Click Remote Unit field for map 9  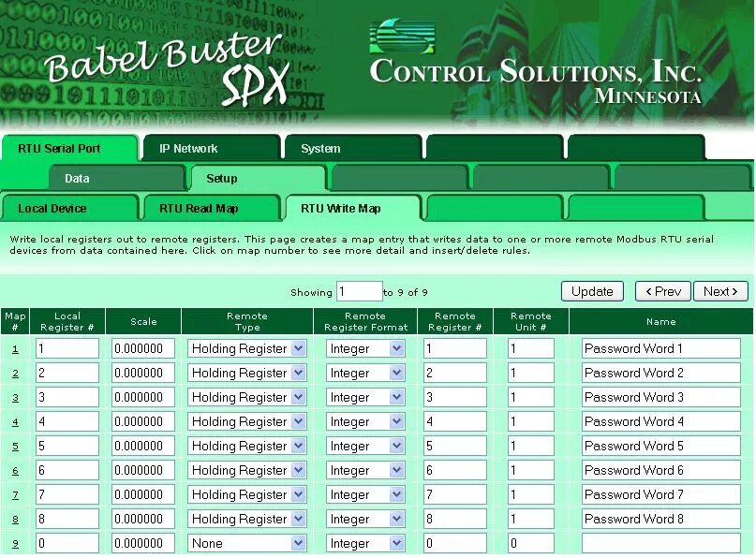tap(531, 543)
